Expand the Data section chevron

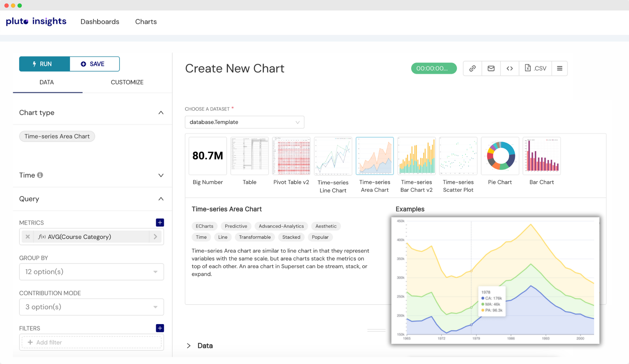click(189, 346)
